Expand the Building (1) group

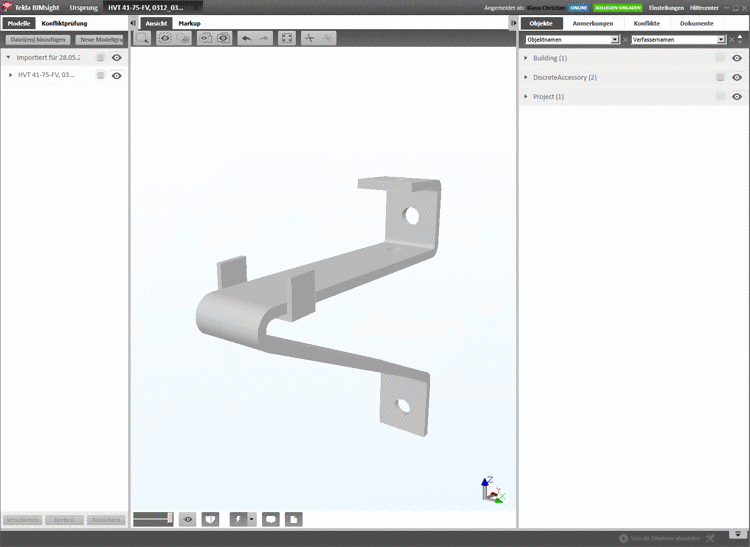(526, 58)
